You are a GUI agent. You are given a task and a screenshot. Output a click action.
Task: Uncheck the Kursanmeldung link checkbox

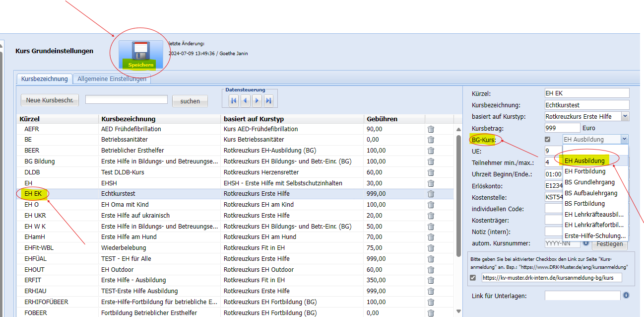473,278
